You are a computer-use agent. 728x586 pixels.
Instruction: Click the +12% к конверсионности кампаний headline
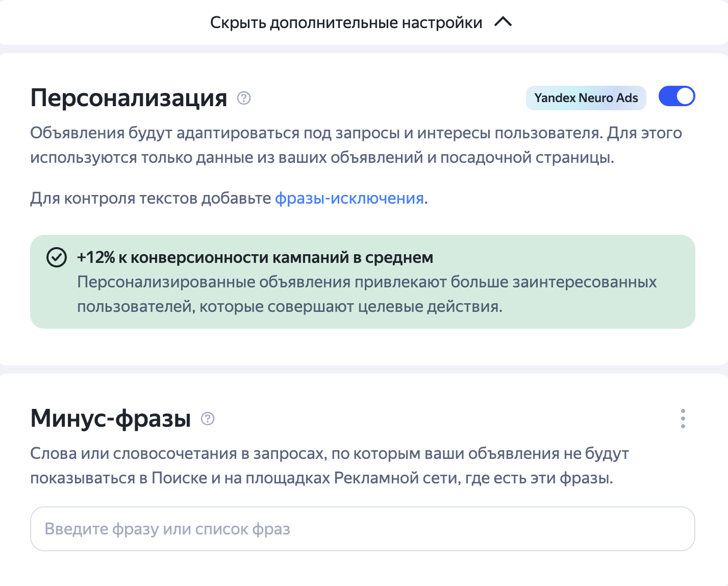tap(255, 257)
